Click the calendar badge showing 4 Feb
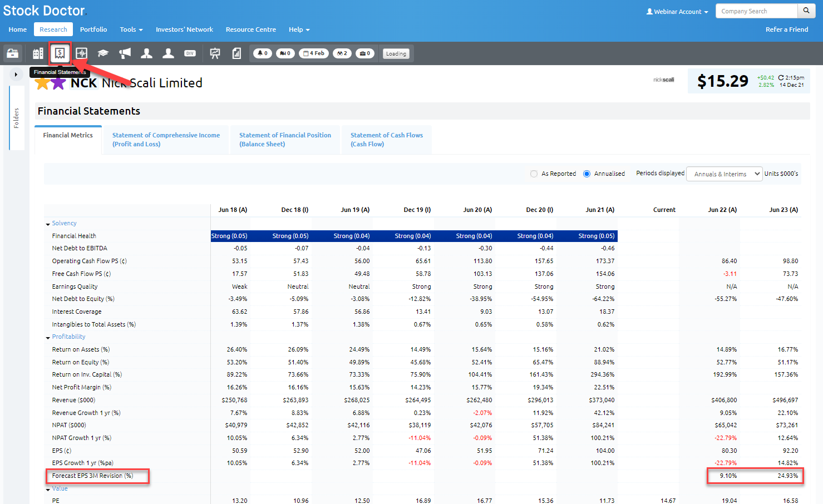Viewport: 823px width, 504px height. pos(314,53)
